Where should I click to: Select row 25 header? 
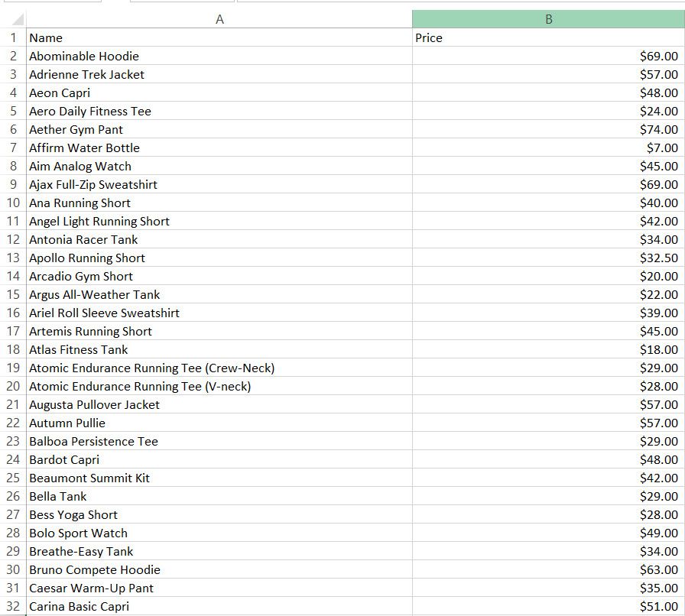coord(13,478)
